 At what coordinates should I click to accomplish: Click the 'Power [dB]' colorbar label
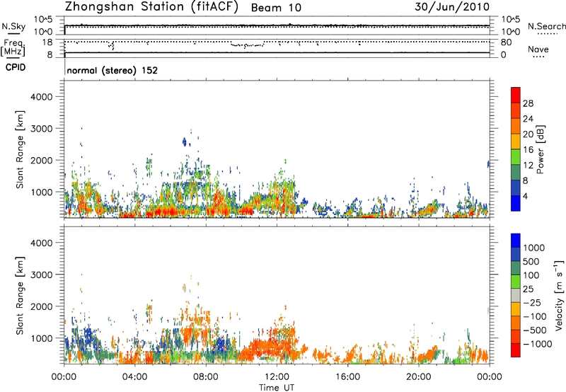(x=541, y=149)
